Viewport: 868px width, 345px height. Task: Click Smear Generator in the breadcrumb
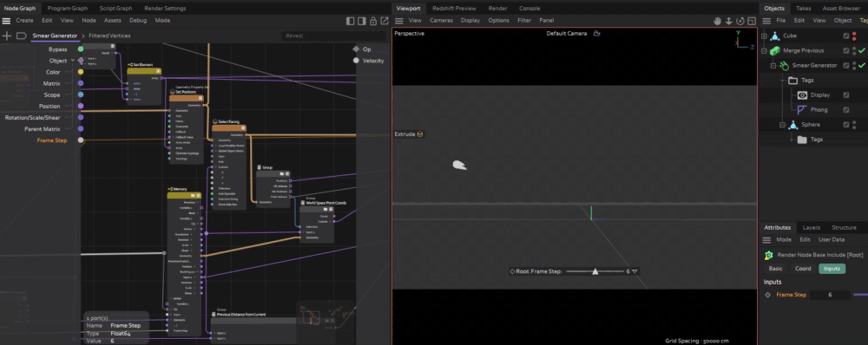click(x=55, y=36)
